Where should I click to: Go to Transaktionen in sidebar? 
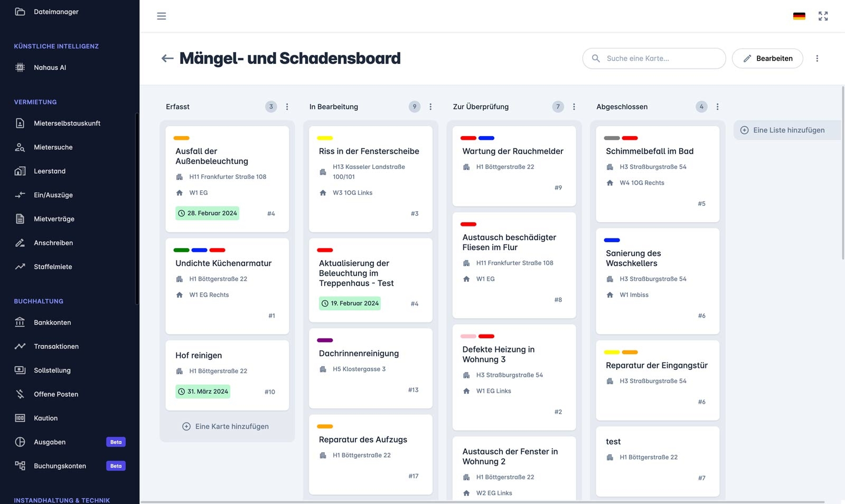click(56, 347)
